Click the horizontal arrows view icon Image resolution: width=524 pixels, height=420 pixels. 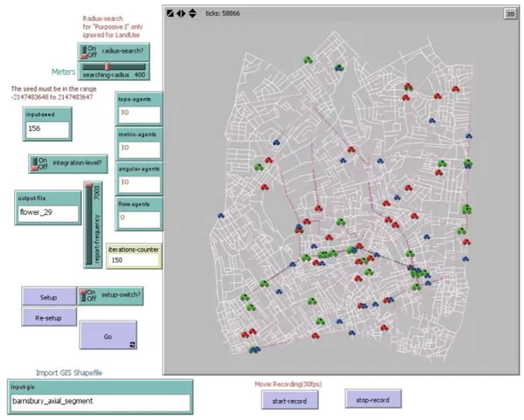(x=181, y=13)
